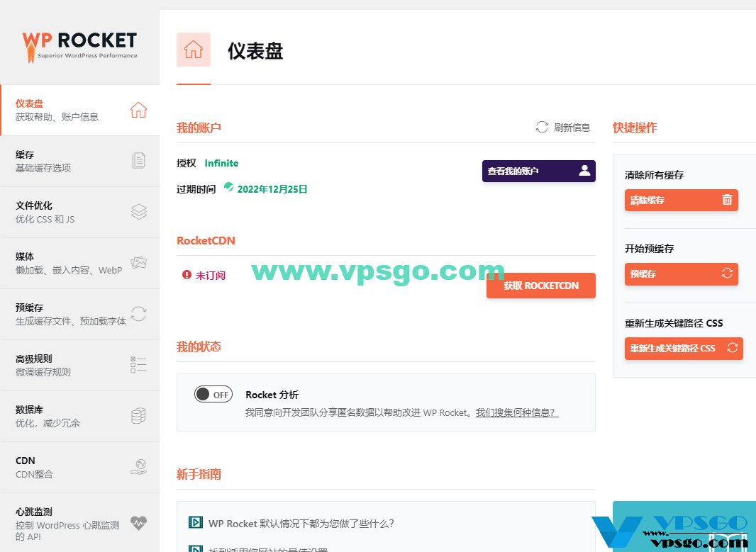Click the photos icon in 媒体 row
Viewport: 756px width, 552px height.
point(138,262)
